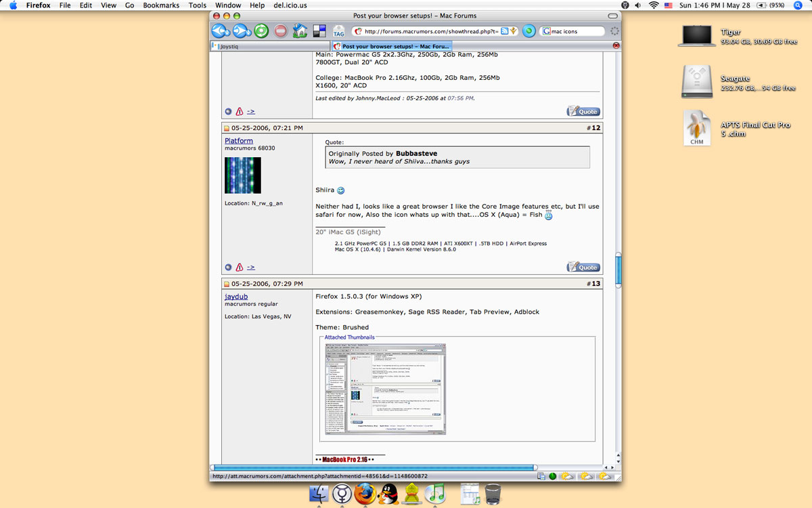Close the current tab with the red X
Image resolution: width=812 pixels, height=508 pixels.
(616, 45)
